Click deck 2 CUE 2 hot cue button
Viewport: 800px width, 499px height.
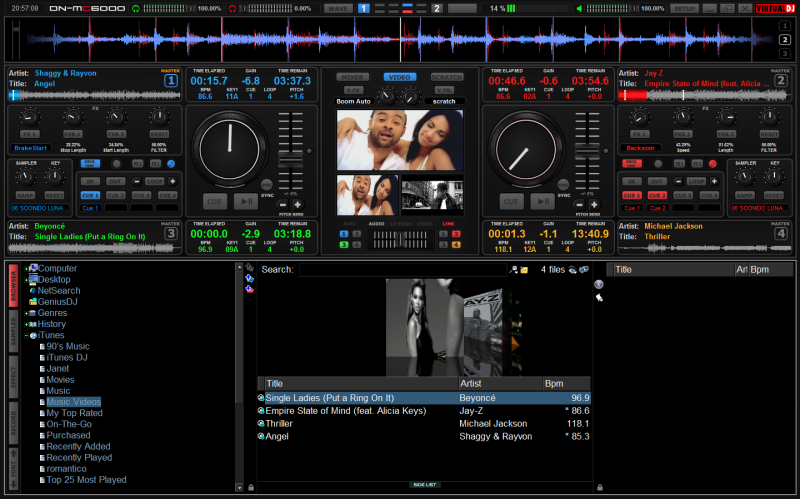pyautogui.click(x=657, y=195)
